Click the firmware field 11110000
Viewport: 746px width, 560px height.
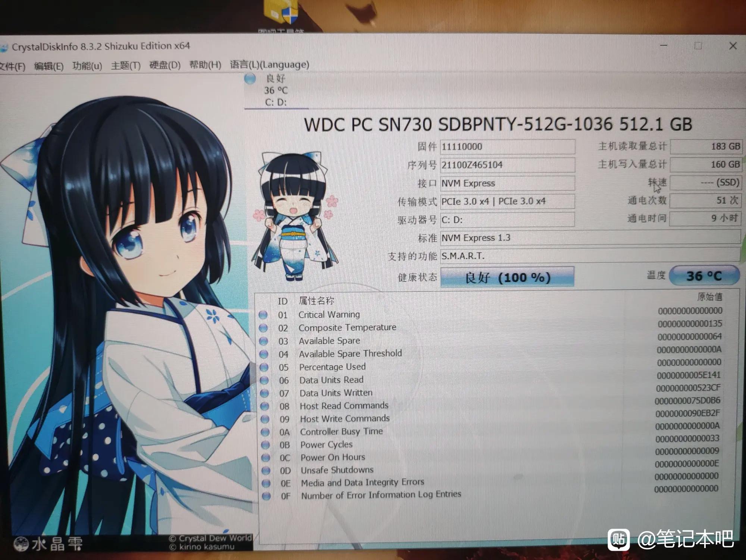pyautogui.click(x=508, y=147)
